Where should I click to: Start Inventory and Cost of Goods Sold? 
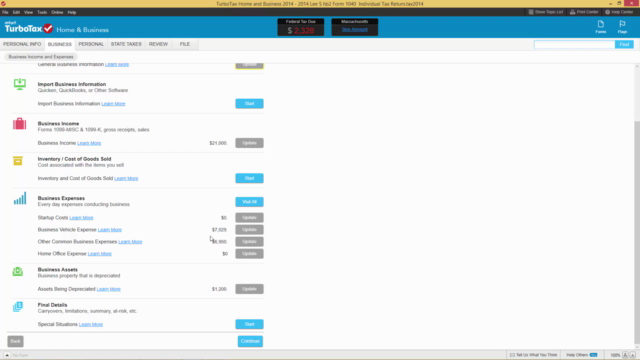249,178
